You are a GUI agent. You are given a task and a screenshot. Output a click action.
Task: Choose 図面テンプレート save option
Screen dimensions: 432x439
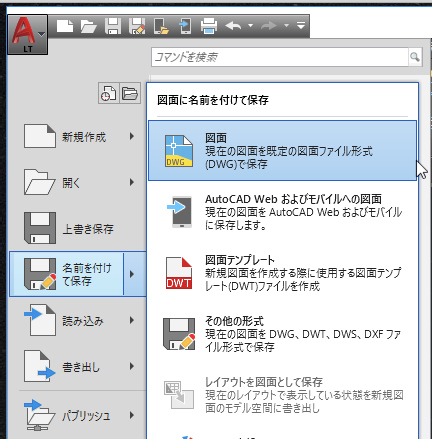pos(282,273)
